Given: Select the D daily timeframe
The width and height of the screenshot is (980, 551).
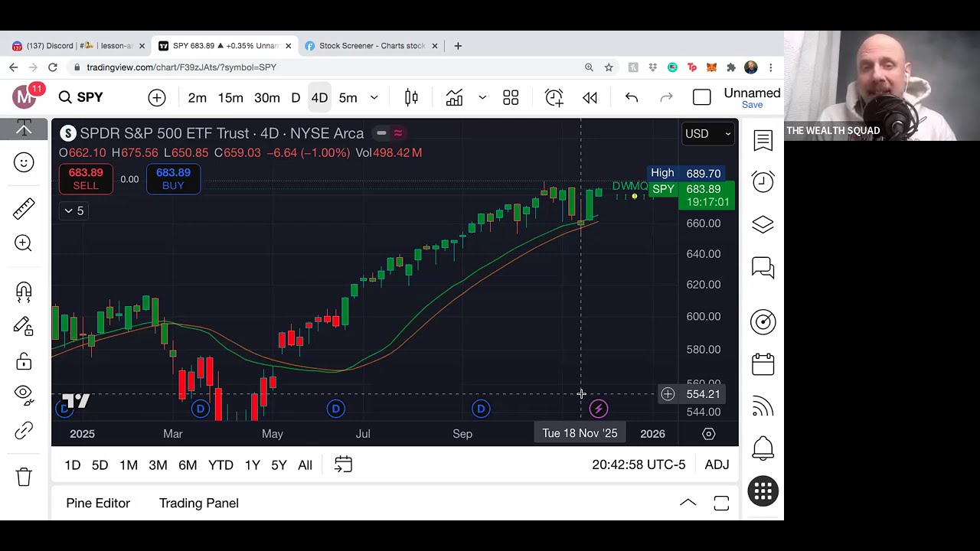Looking at the screenshot, I should [x=296, y=98].
